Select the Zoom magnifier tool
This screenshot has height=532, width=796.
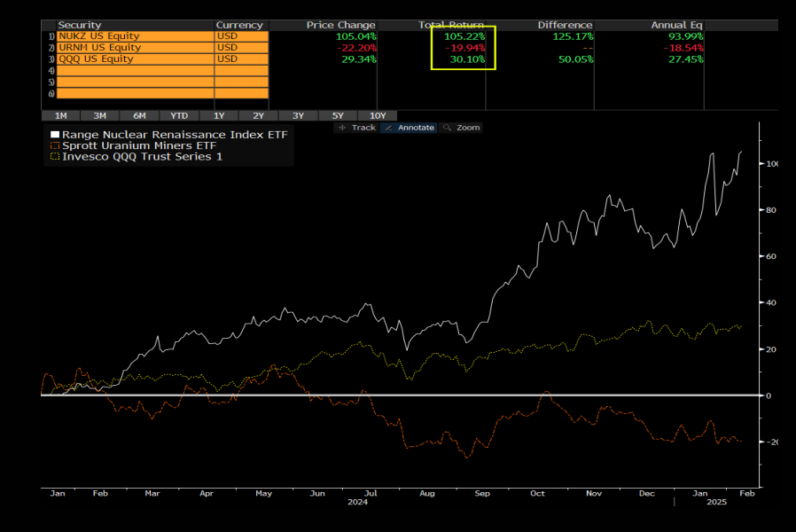pos(462,128)
